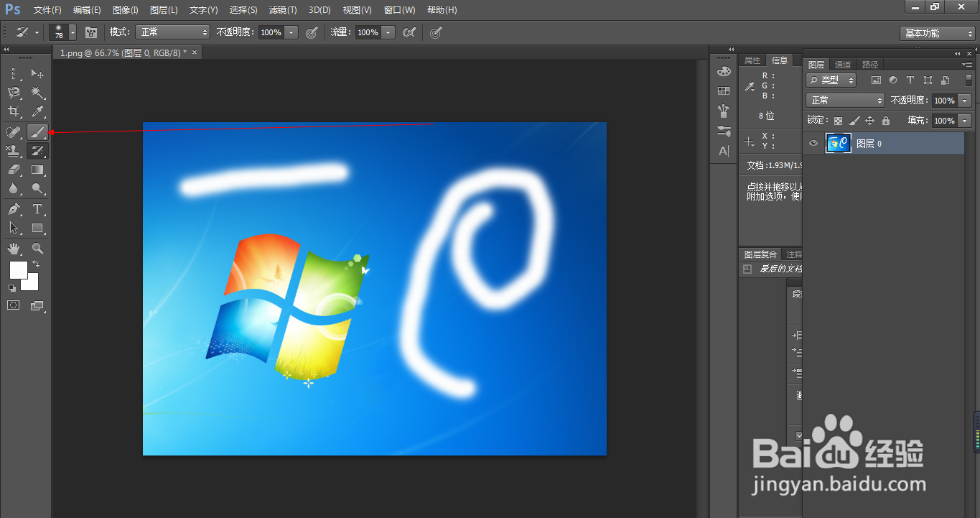Open the Swatches grid panel icon
The image size is (980, 518).
point(724,91)
